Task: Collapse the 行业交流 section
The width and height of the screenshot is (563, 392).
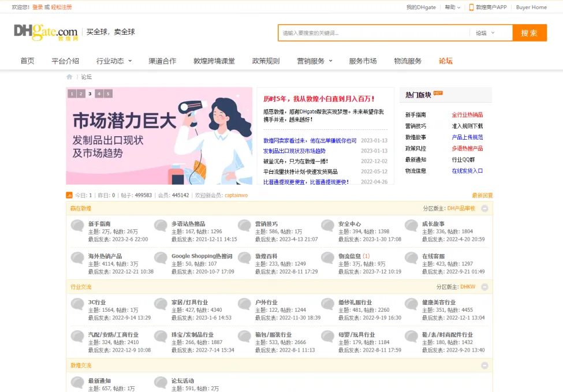Action: (x=484, y=287)
